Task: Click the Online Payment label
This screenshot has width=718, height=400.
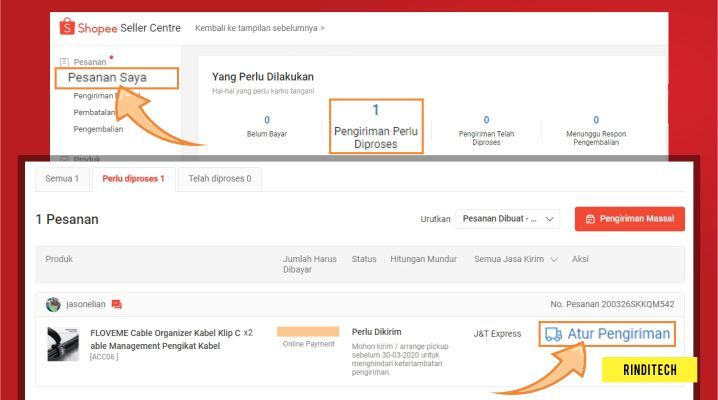Action: pos(309,344)
